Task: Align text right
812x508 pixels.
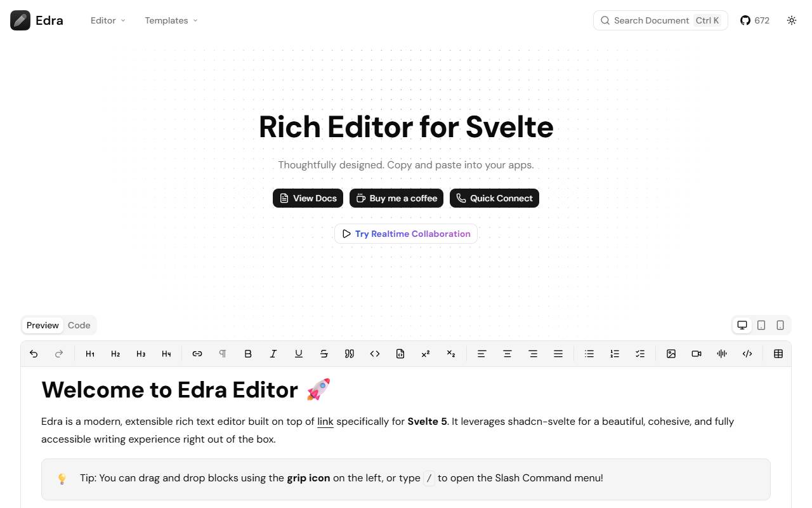Action: click(x=533, y=354)
